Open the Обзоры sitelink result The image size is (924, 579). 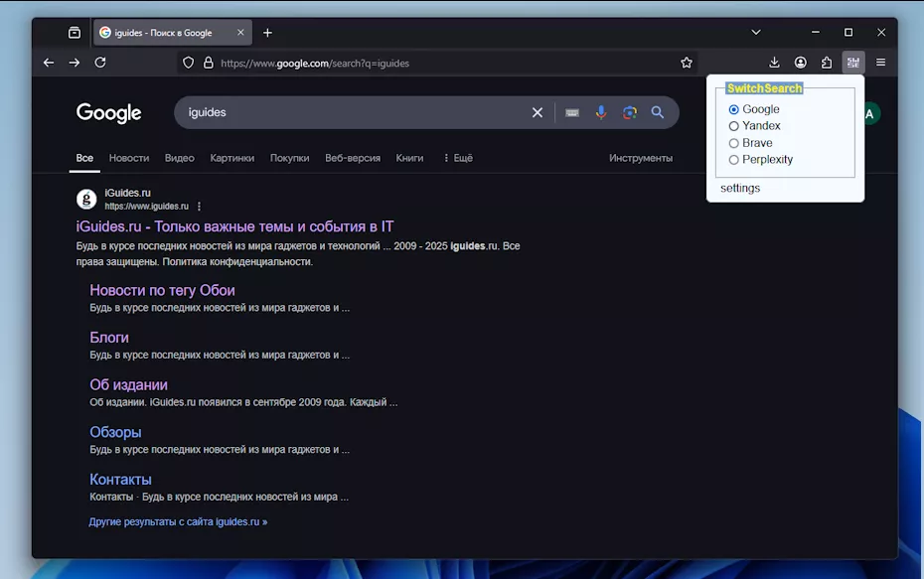pyautogui.click(x=115, y=432)
